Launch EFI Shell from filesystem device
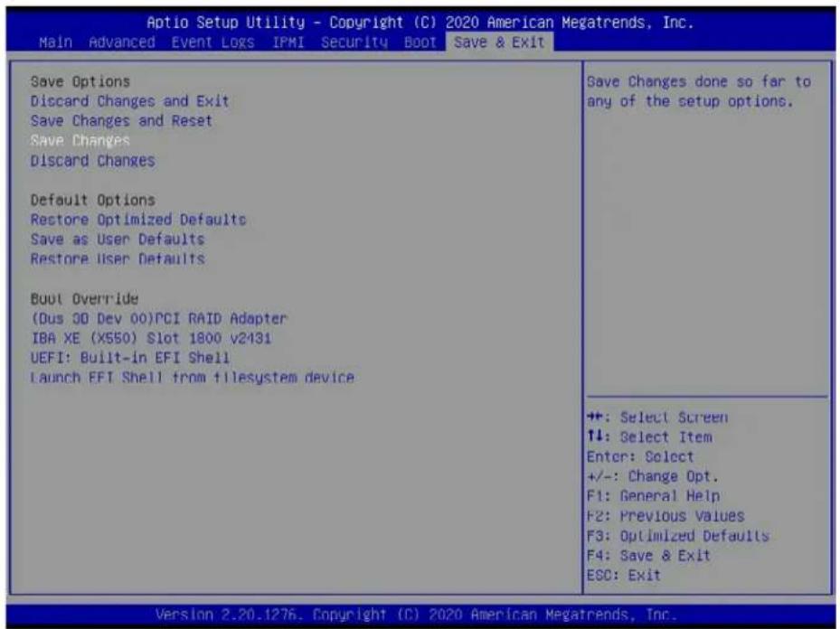 coord(193,378)
